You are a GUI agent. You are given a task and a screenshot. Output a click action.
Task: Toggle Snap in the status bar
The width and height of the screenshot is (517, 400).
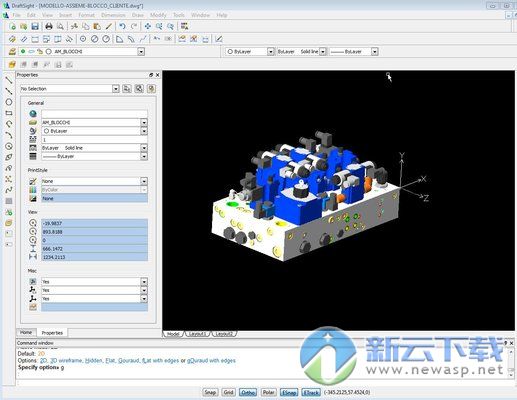210,392
